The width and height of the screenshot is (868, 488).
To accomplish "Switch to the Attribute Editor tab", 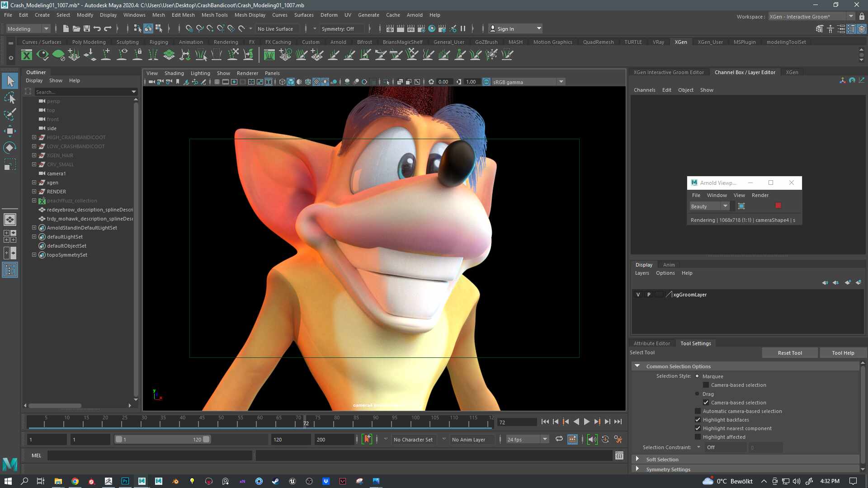I will coord(651,343).
